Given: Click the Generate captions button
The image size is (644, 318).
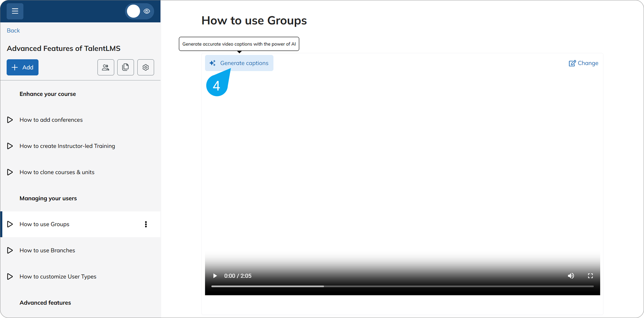Looking at the screenshot, I should click(x=239, y=63).
